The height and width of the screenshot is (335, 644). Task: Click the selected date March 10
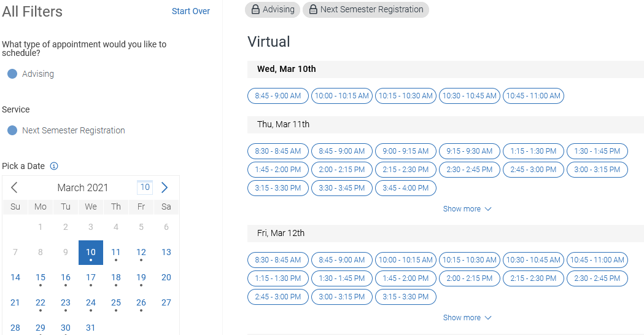coord(91,252)
